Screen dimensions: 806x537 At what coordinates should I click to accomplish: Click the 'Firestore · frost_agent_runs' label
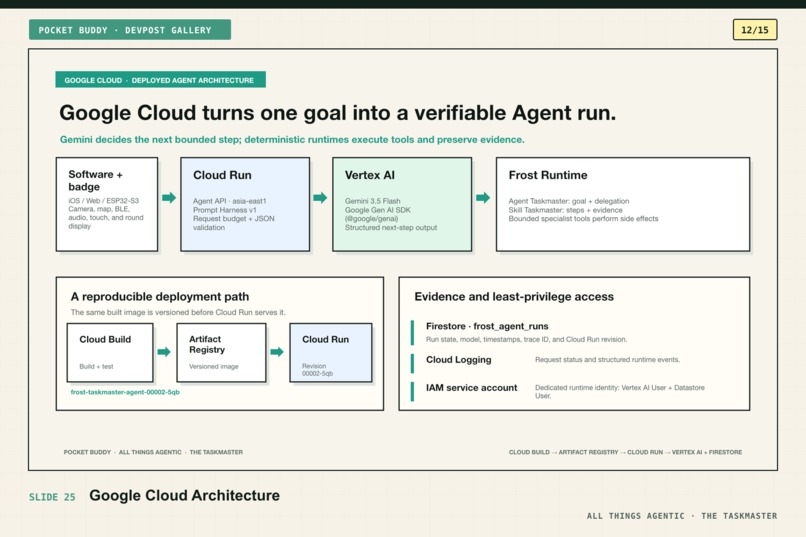[487, 326]
